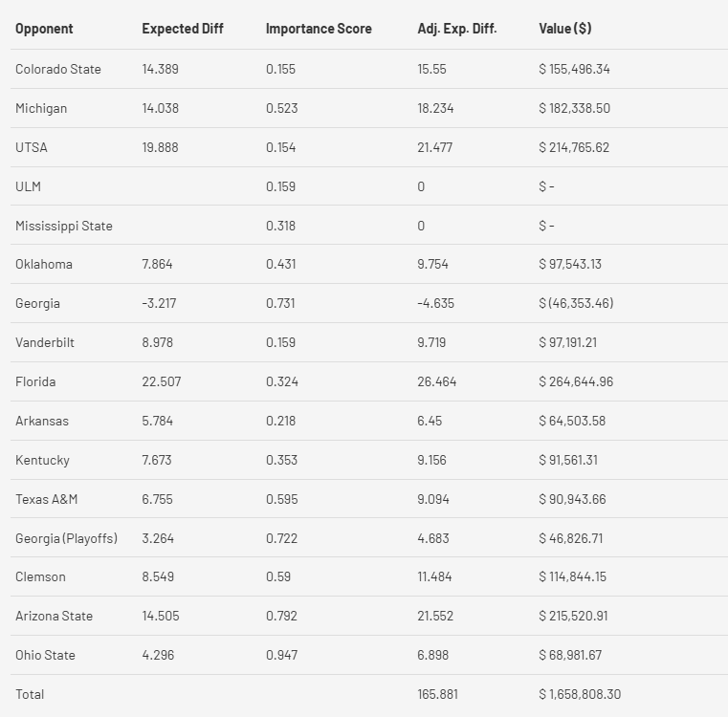Select the Importance Score column header
Screen dimensions: 728x717
[319, 29]
